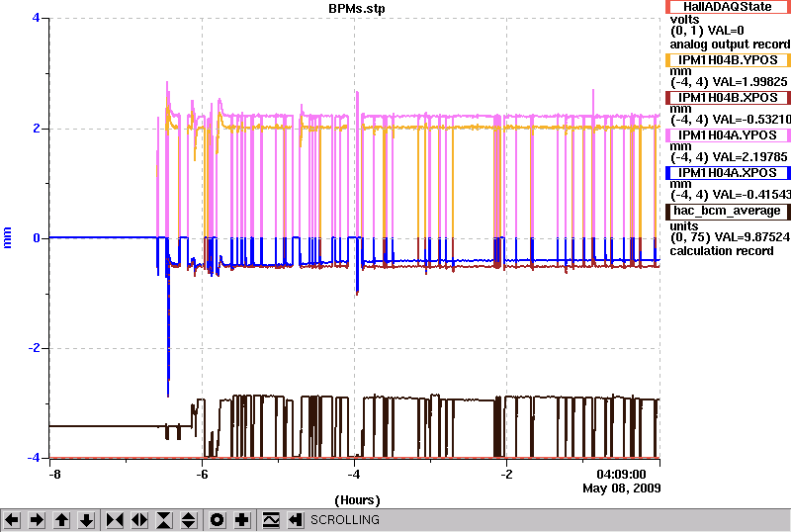The width and height of the screenshot is (791, 532).
Task: Click the (Hours) x-axis label
Action: tap(357, 500)
